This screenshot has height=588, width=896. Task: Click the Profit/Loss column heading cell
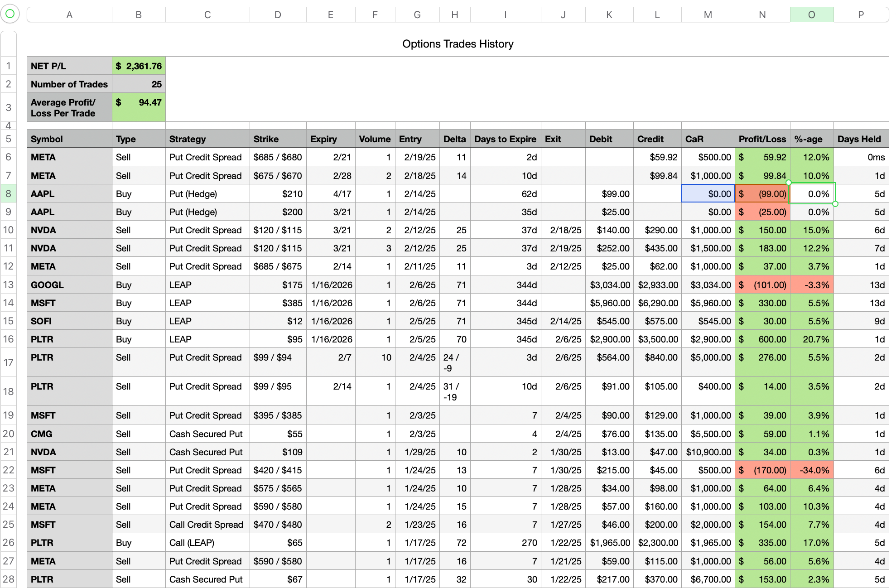762,139
